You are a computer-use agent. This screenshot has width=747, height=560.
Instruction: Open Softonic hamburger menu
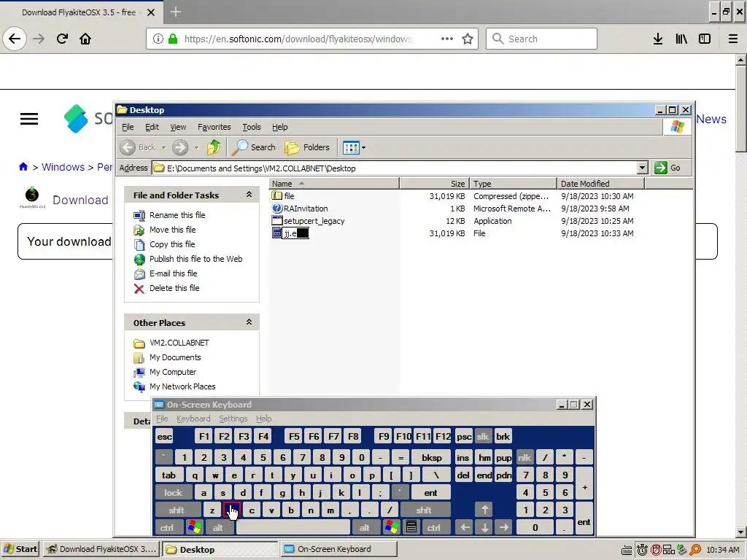point(29,119)
